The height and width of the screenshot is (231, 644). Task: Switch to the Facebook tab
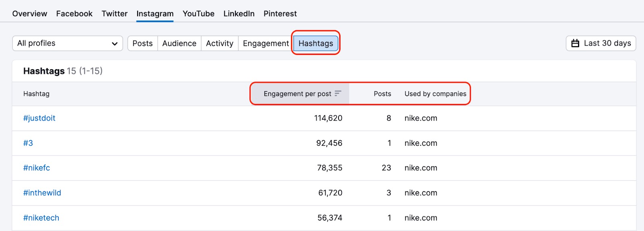(x=74, y=14)
